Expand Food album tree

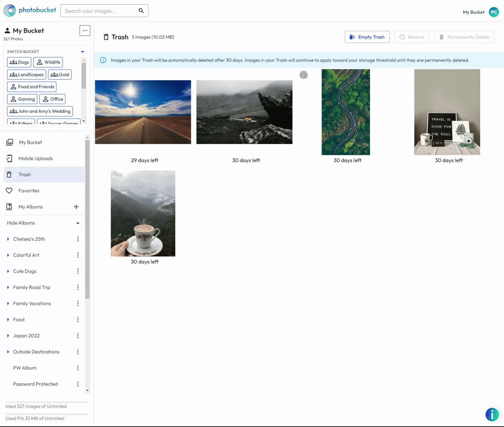8,320
